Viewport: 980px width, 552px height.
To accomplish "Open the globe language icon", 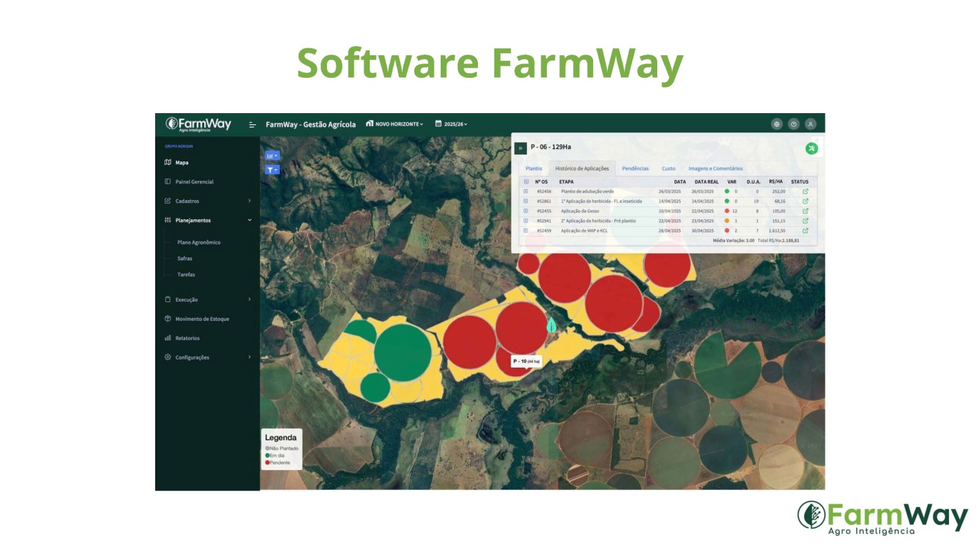I will (x=777, y=124).
